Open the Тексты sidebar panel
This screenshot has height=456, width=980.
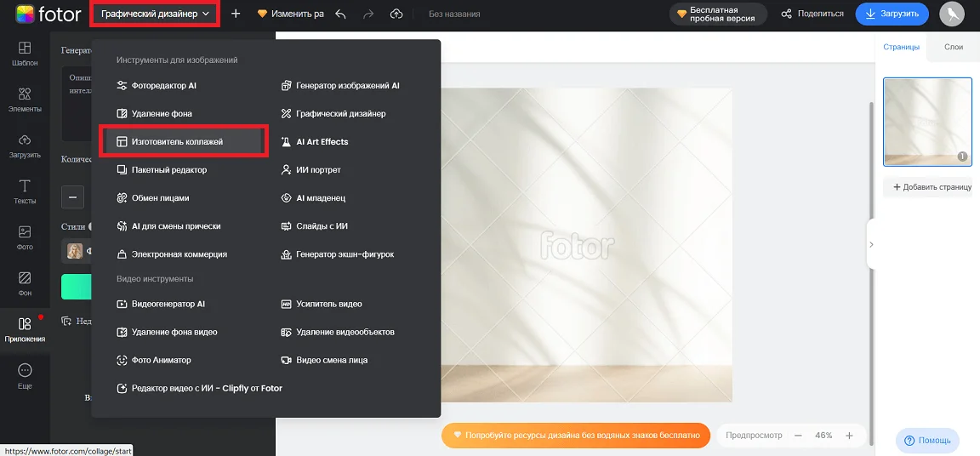tap(25, 192)
